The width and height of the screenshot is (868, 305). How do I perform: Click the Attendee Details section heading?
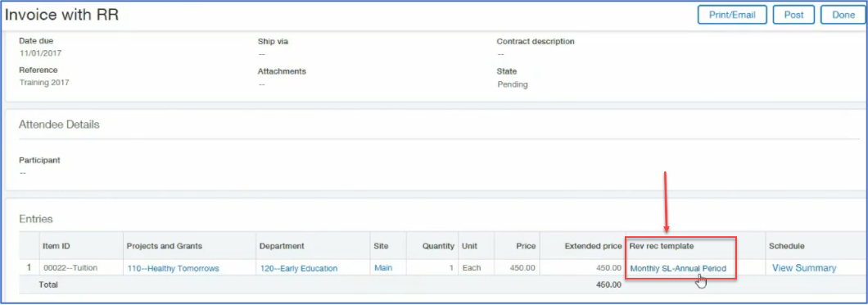coord(59,125)
